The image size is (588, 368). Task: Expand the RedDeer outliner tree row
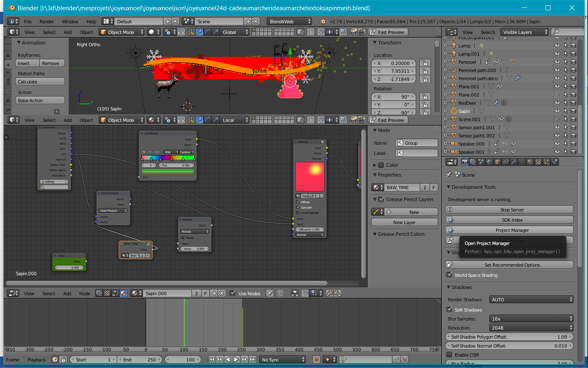(445, 103)
